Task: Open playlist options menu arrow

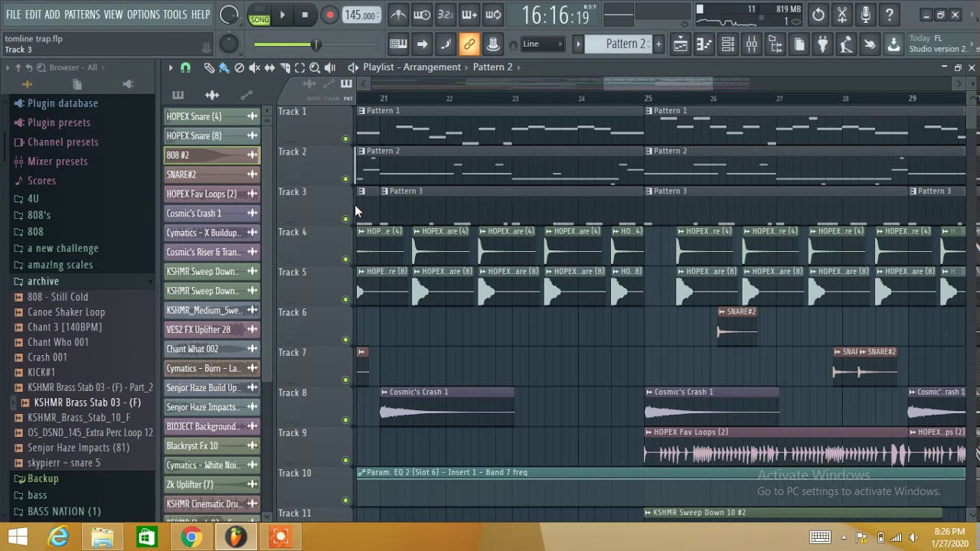Action: tap(171, 68)
